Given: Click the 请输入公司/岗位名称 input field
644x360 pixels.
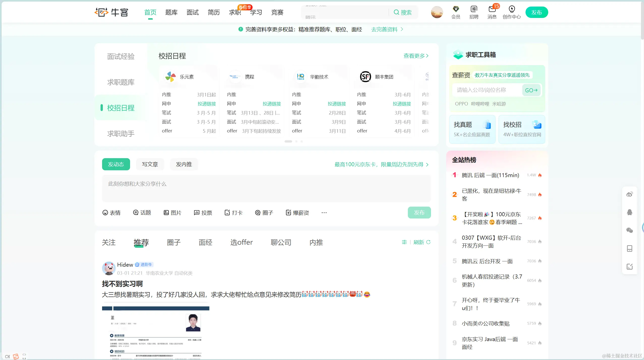Looking at the screenshot, I should click(x=487, y=90).
